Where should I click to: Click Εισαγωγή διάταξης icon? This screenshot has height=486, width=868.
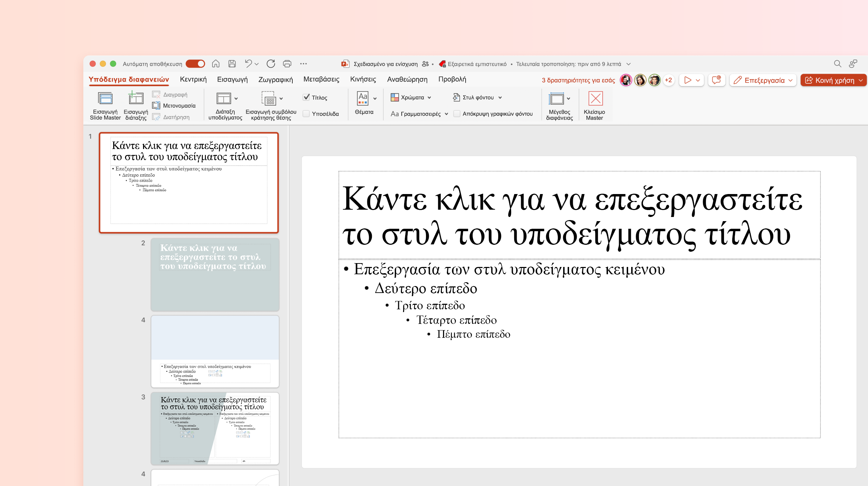[136, 98]
